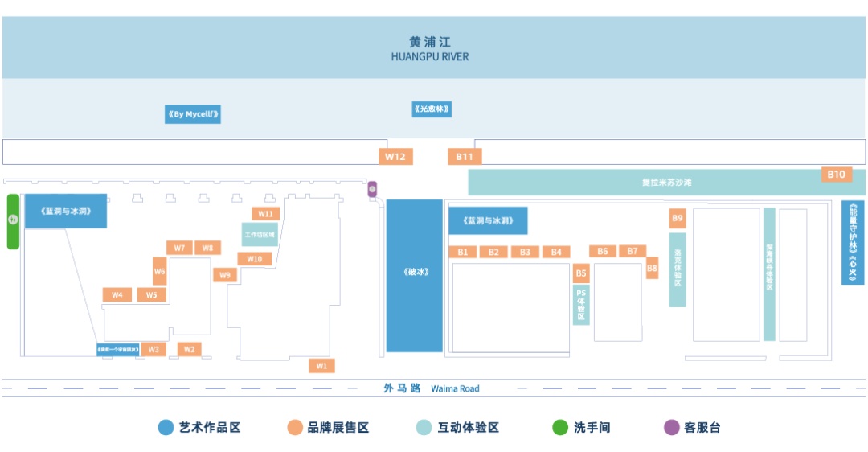Select booth B5 above PS experience zone
Viewport: 868px width, 452px height.
click(581, 273)
